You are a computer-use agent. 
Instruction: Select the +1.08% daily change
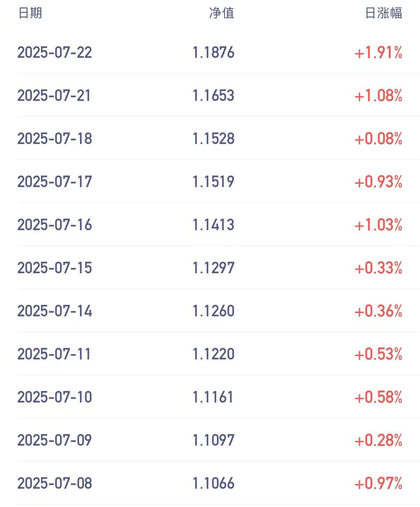378,96
